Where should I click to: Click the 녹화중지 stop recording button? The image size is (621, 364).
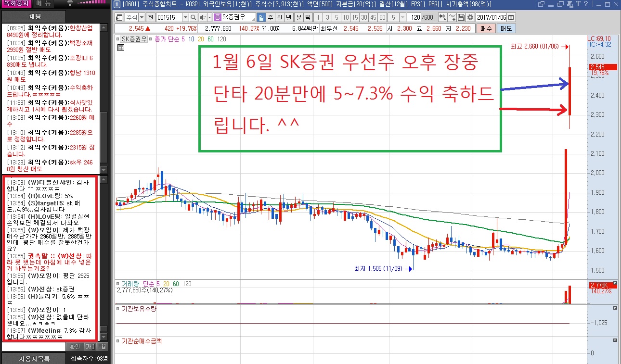point(16,4)
